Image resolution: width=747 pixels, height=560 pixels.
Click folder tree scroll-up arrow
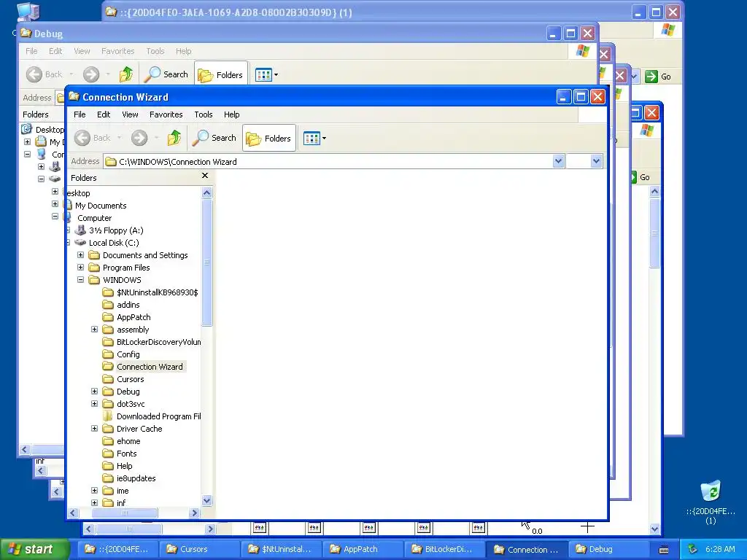(x=206, y=192)
